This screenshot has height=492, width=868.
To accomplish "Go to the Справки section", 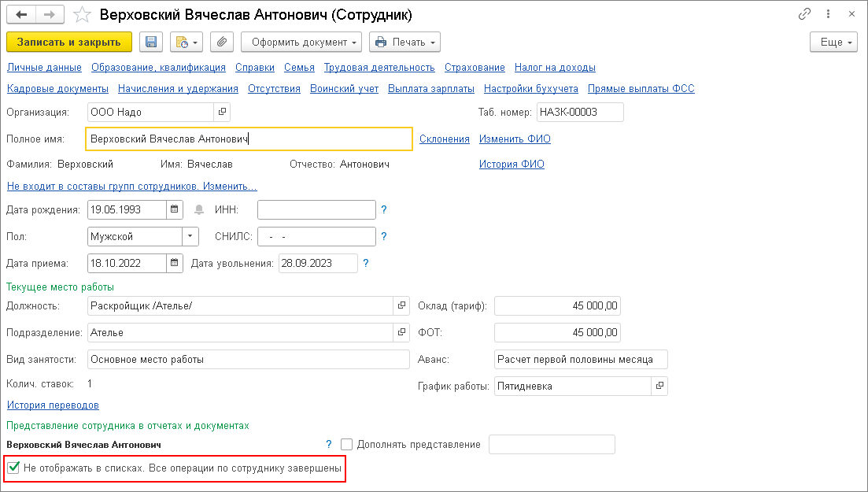I will (x=255, y=68).
